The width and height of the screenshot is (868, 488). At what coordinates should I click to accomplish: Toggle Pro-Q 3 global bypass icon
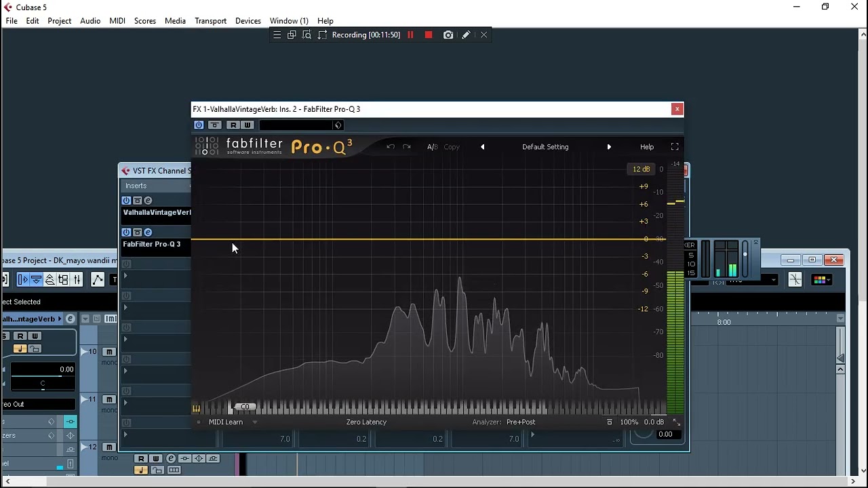pos(609,422)
